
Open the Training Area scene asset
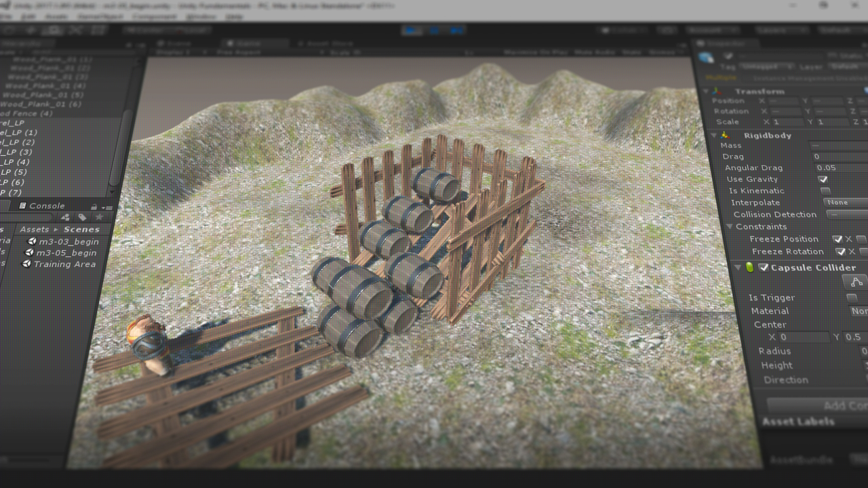[64, 264]
